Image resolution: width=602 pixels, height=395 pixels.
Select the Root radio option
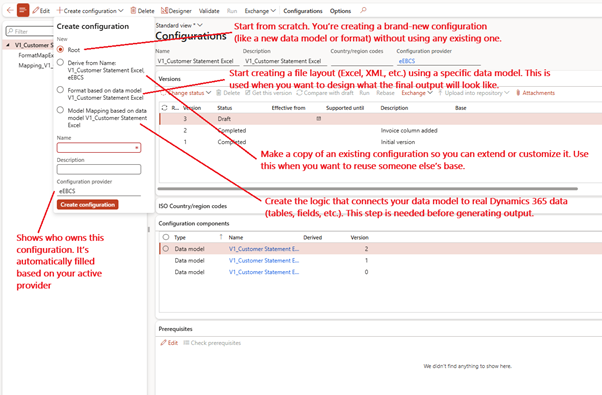click(x=60, y=50)
